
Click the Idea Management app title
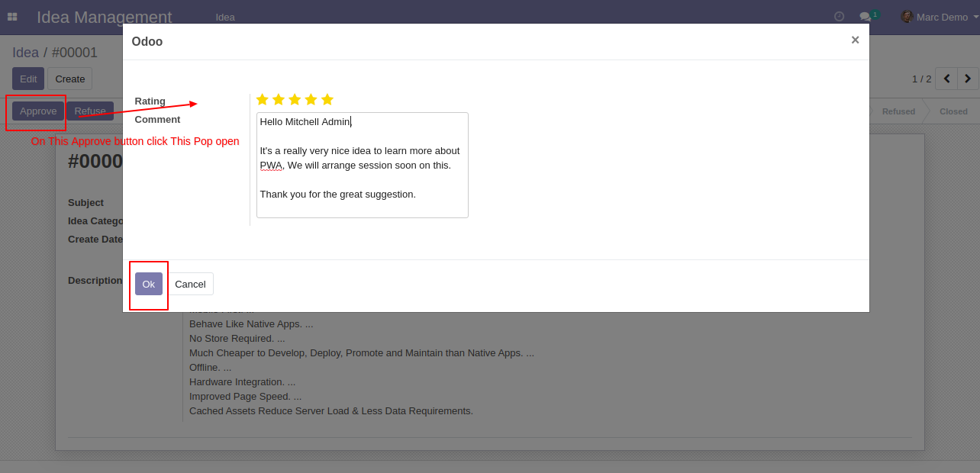pos(105,17)
